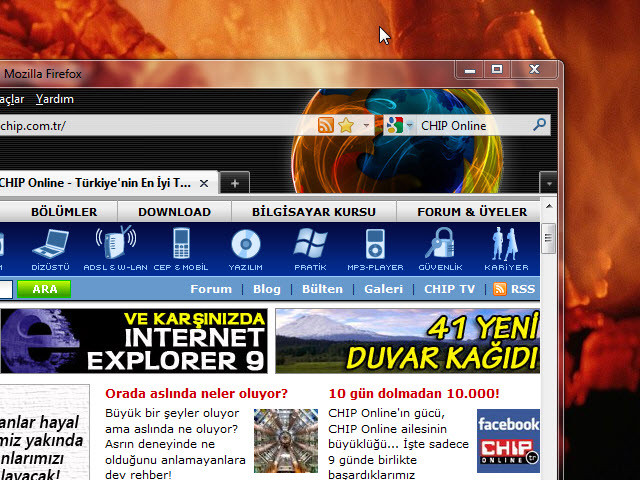Click the green ARA search button
Screen dimensions: 640x480
(44, 289)
